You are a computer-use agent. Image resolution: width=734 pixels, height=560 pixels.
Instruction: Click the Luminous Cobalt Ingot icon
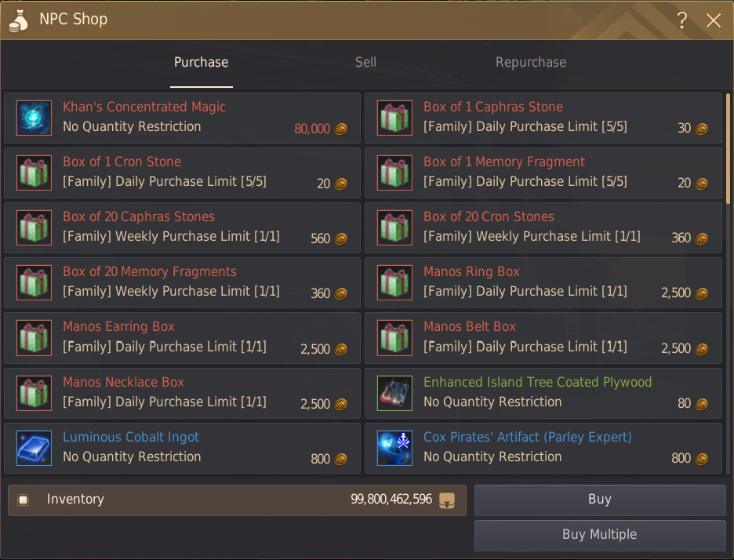tap(34, 448)
